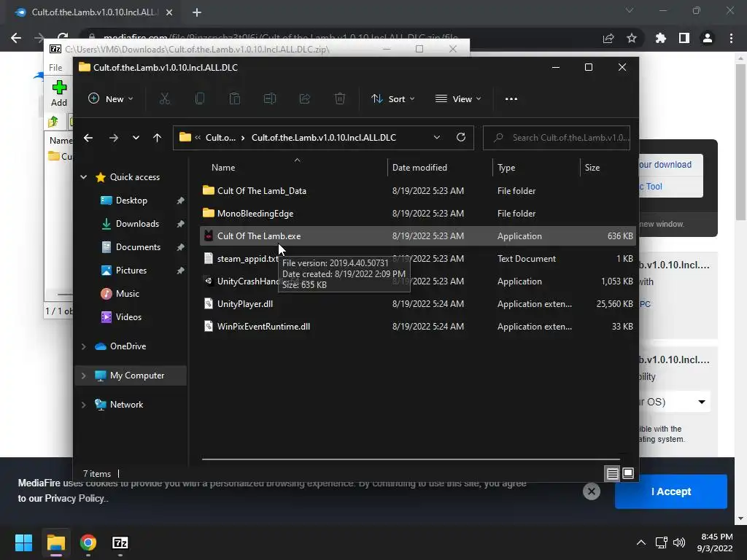Switch to large icons view layout icon
Screen dimensions: 747x560
pos(628,473)
